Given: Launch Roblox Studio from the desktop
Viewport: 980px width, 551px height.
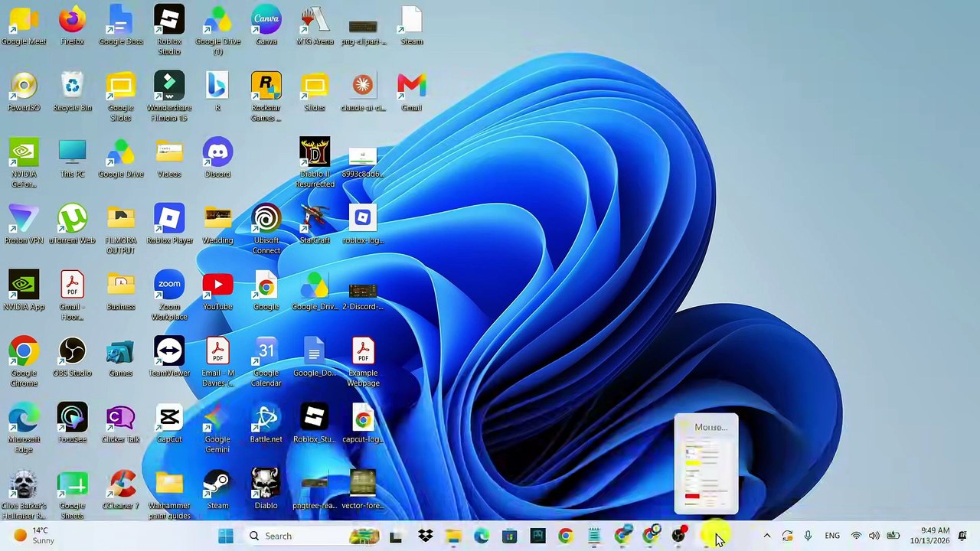Looking at the screenshot, I should pos(169,31).
